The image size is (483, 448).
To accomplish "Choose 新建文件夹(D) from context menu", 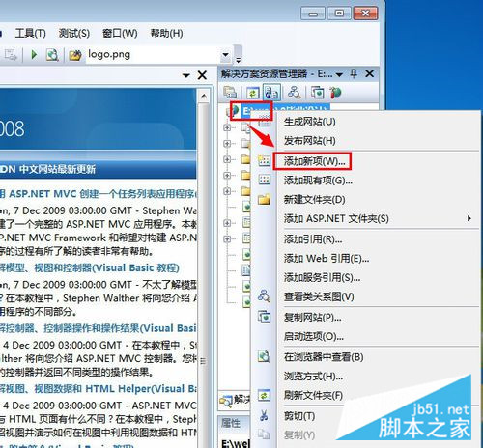I will point(379,200).
